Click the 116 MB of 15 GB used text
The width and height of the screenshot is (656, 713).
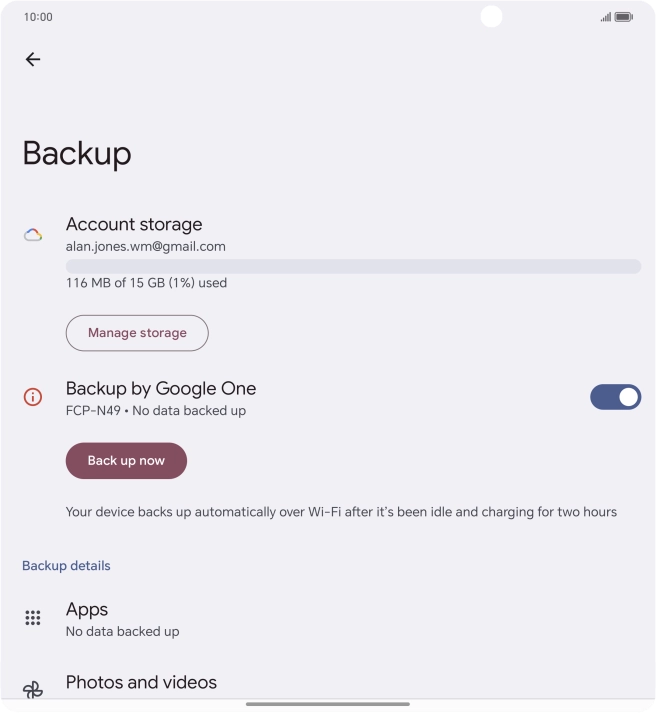pyautogui.click(x=146, y=283)
